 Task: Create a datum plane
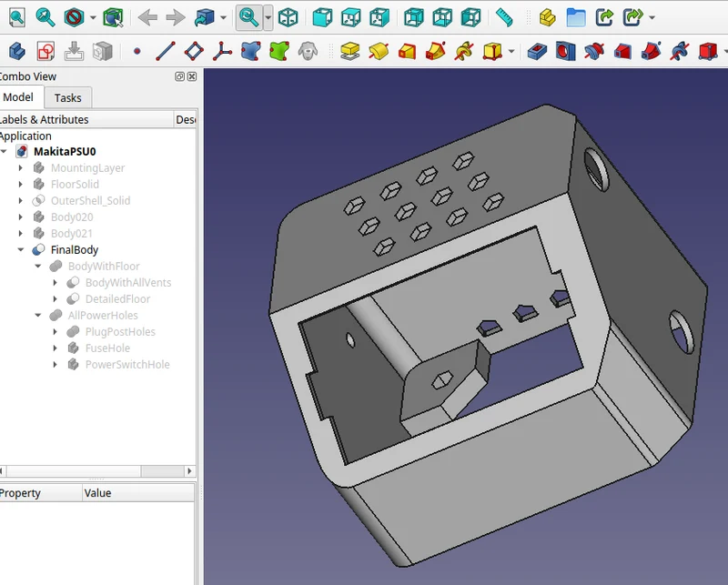(194, 51)
